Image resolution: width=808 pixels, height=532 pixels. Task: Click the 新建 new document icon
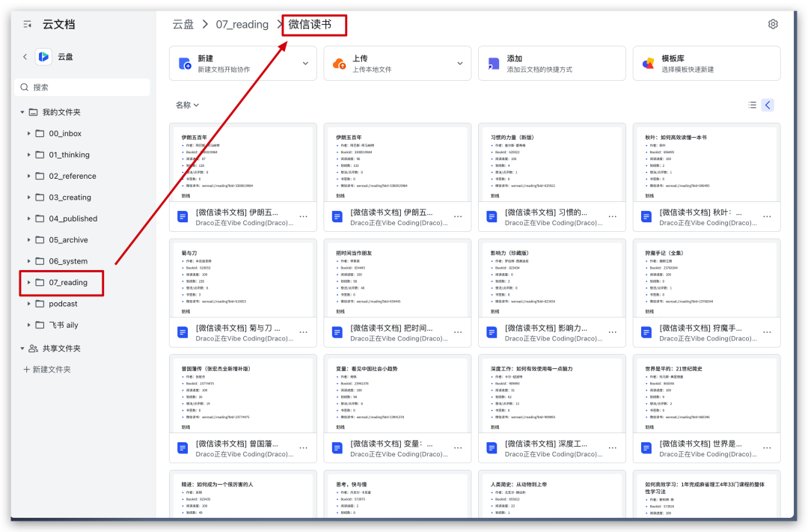(185, 64)
